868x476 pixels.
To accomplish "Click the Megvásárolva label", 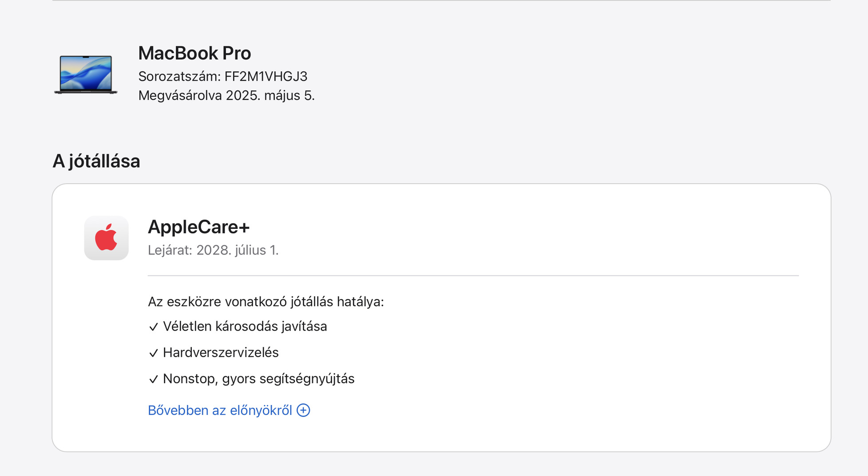I will [180, 95].
